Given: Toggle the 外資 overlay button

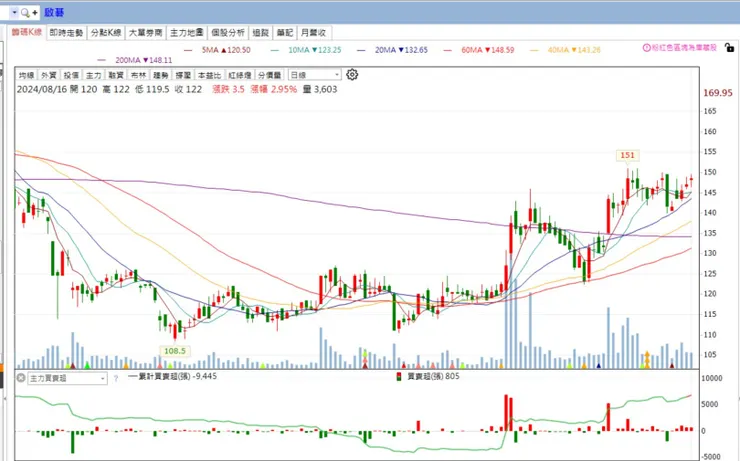Looking at the screenshot, I should pyautogui.click(x=49, y=75).
